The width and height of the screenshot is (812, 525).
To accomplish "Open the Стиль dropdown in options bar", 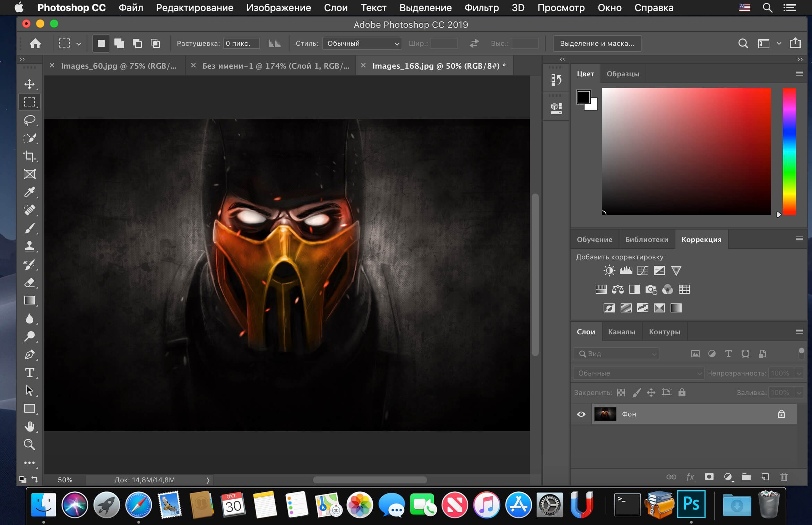I will (361, 43).
